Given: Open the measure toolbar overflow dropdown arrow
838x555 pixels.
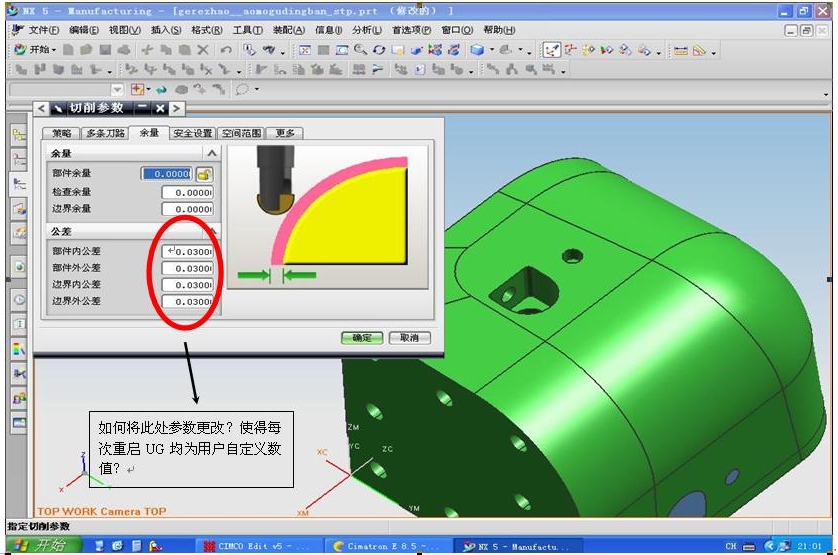Looking at the screenshot, I should pyautogui.click(x=713, y=52).
